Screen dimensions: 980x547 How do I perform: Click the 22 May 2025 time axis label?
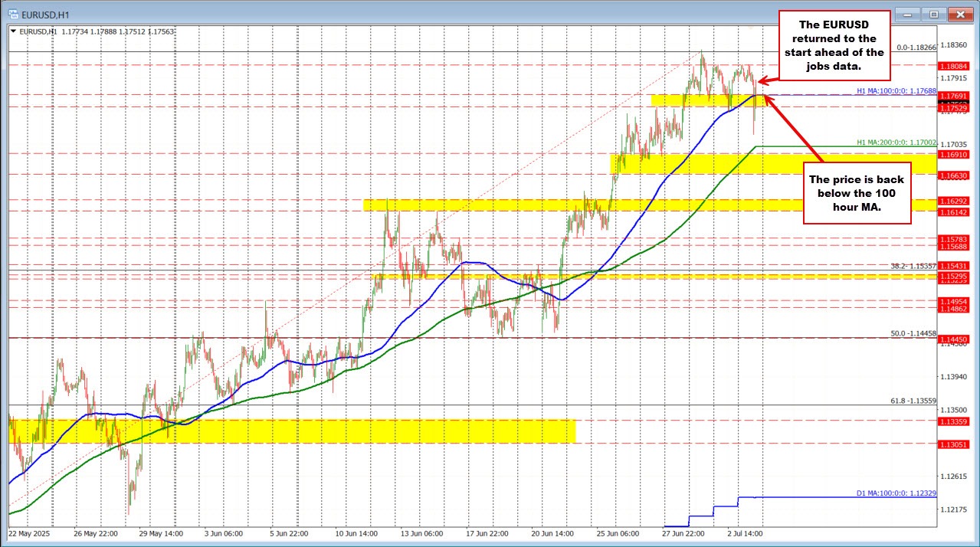pos(29,533)
